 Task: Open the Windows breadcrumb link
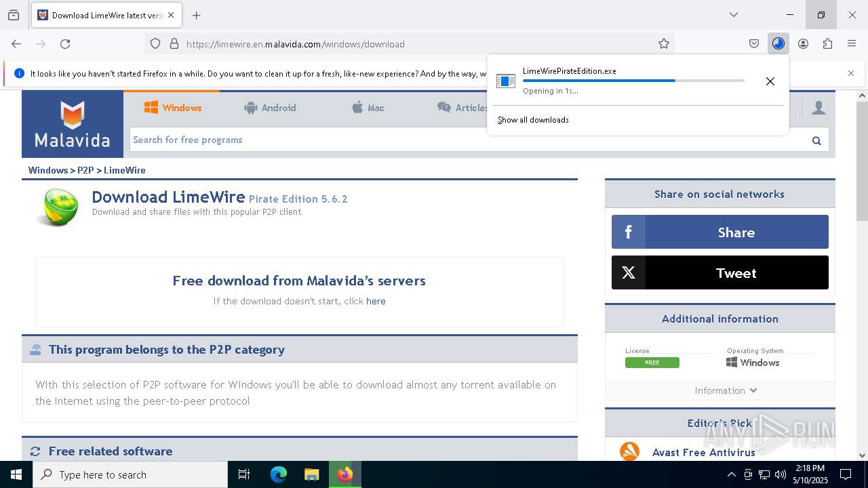point(48,170)
